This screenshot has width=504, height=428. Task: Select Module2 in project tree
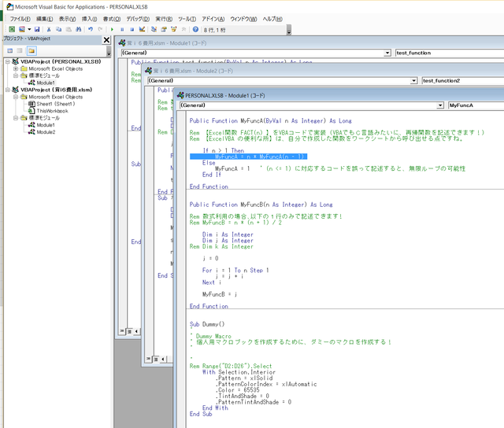tap(46, 132)
